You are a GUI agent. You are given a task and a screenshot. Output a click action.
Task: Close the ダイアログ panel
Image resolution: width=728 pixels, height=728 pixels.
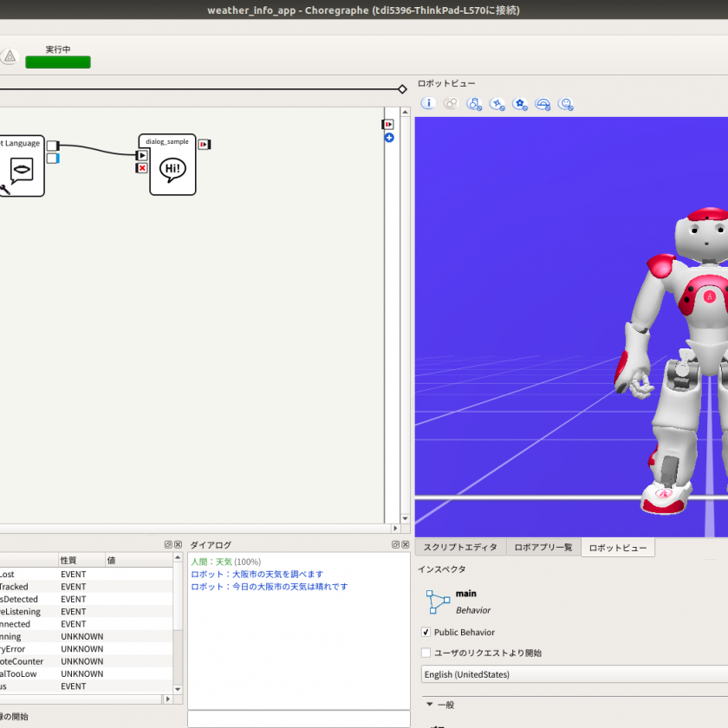pyautogui.click(x=406, y=545)
